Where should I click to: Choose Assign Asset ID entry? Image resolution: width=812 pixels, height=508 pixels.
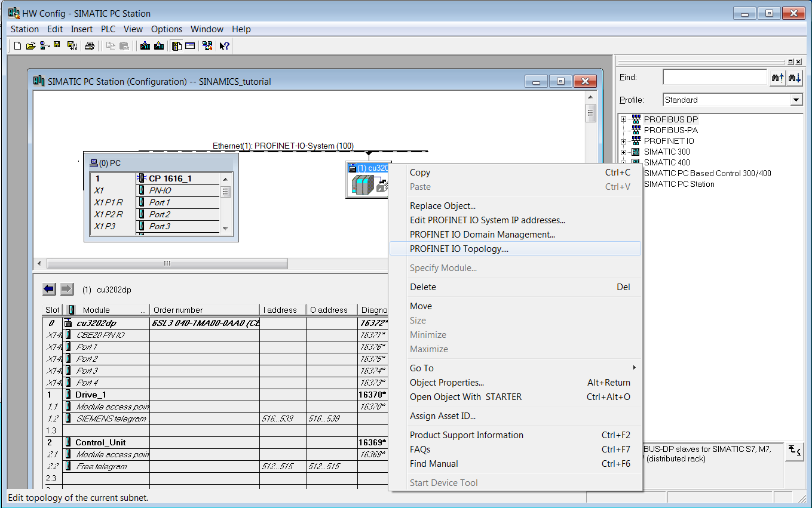[x=515, y=416]
